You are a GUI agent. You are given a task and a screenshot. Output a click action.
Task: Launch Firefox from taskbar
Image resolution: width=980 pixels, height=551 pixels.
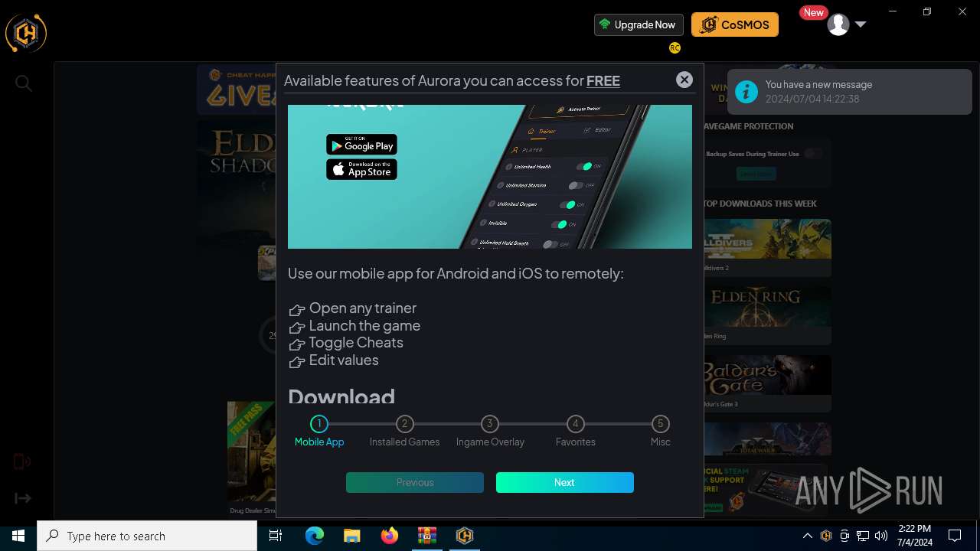pos(390,536)
